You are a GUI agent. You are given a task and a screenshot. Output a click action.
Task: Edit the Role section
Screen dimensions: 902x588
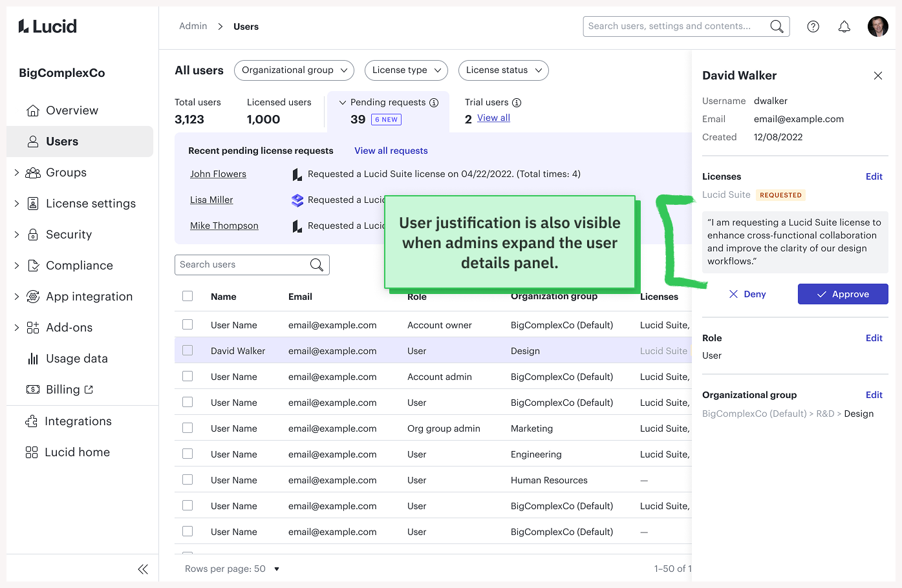pos(874,338)
